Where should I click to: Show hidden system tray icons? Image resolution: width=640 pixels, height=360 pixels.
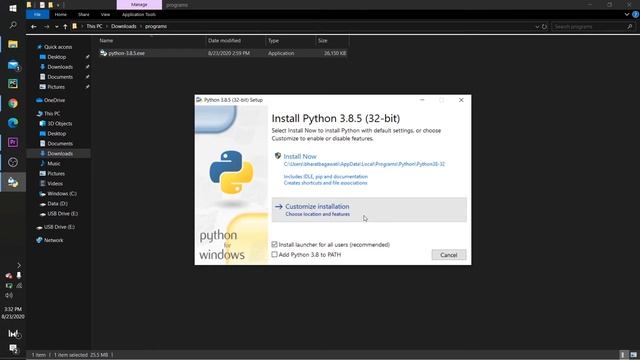tap(19, 265)
